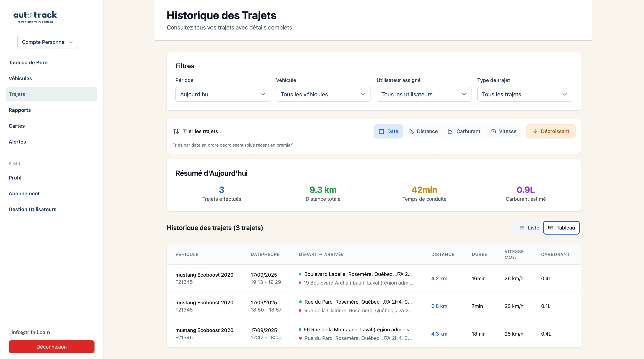Viewport: 644px width, 359px height.
Task: Sort trips by Carburant
Action: (x=464, y=131)
